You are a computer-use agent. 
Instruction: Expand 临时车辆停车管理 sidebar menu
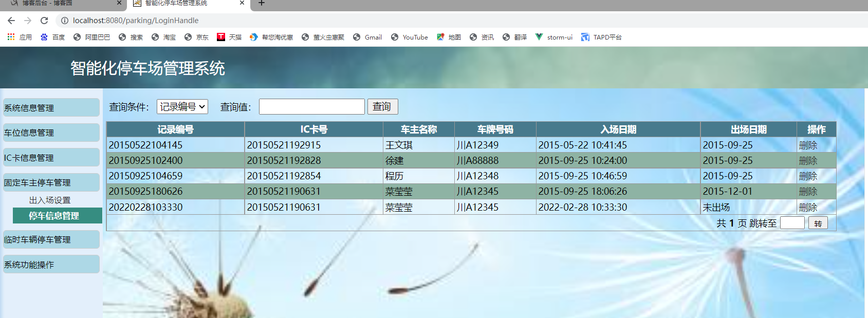(51, 239)
